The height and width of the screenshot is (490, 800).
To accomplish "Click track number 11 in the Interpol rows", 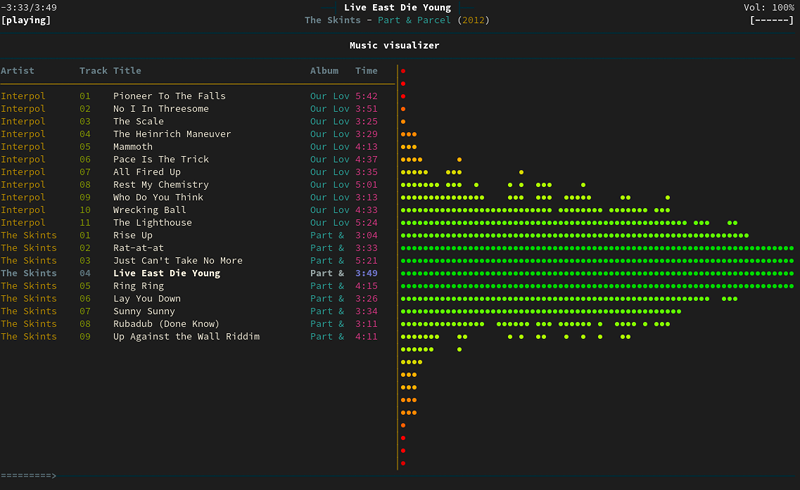I will click(85, 223).
